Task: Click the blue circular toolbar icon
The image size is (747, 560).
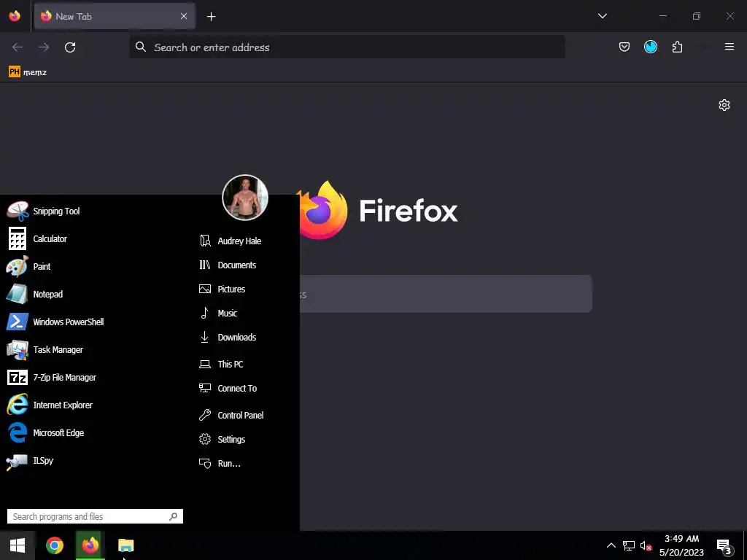Action: [x=651, y=47]
